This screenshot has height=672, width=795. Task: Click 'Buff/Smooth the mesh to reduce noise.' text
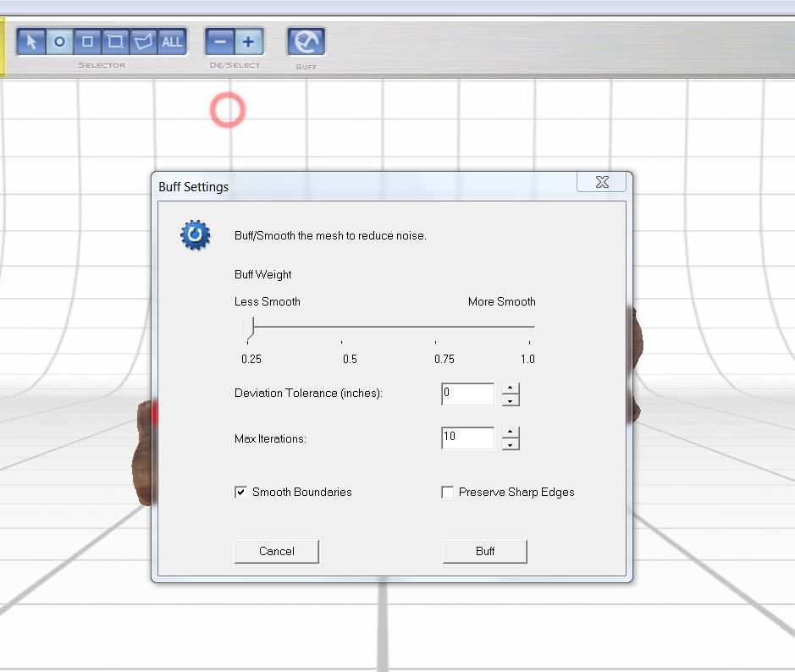tap(330, 235)
